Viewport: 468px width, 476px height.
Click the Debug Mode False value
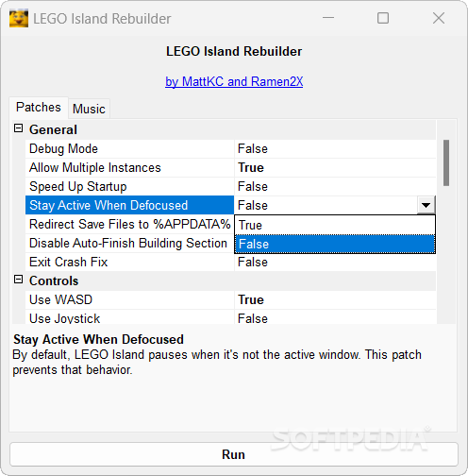pyautogui.click(x=335, y=149)
